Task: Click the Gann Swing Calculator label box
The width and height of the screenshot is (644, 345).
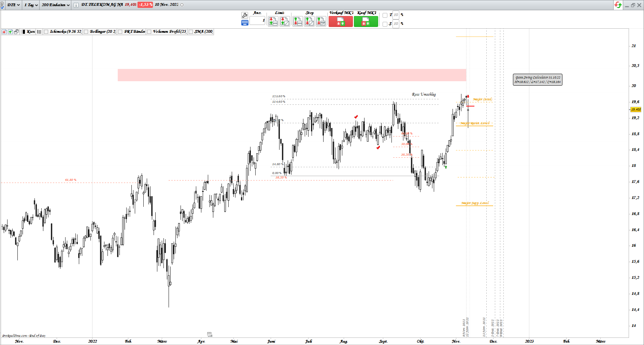Action: (x=538, y=80)
